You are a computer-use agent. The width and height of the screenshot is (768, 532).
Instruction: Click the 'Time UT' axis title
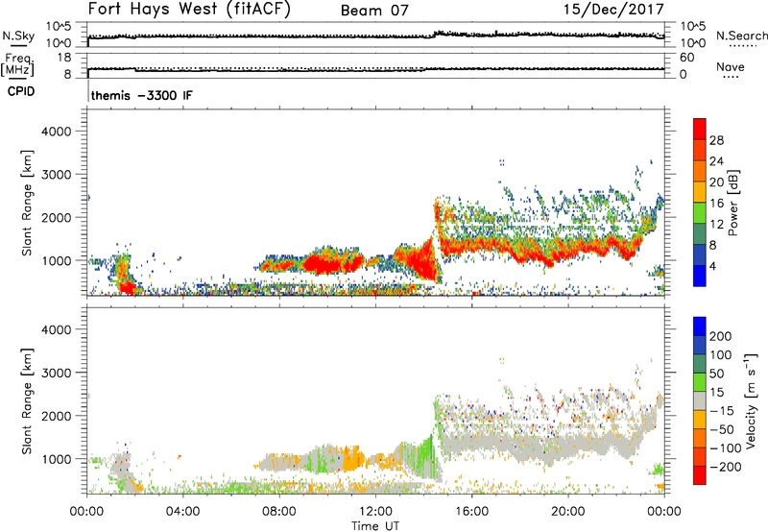(x=375, y=526)
